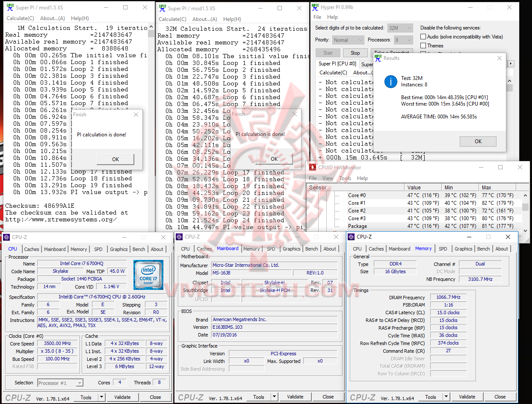Click the Hyper PI log scroll-up arrow
This screenshot has height=404, width=532.
509,81
